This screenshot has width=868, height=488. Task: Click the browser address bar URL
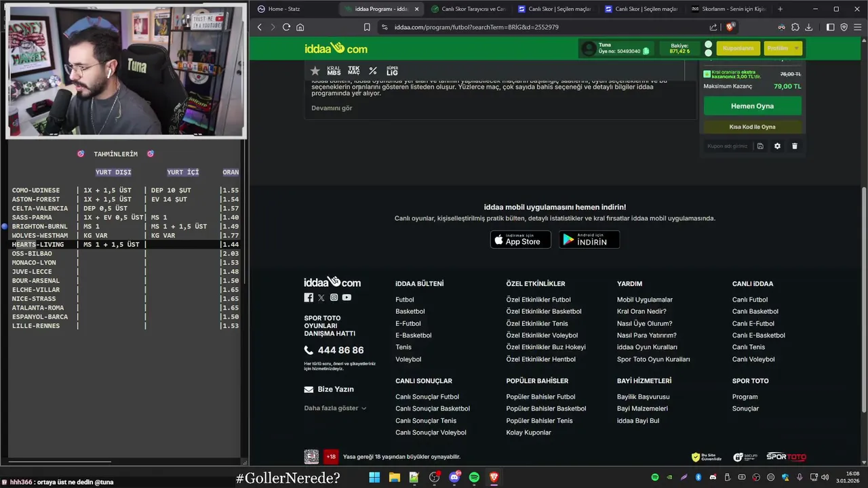tap(477, 27)
